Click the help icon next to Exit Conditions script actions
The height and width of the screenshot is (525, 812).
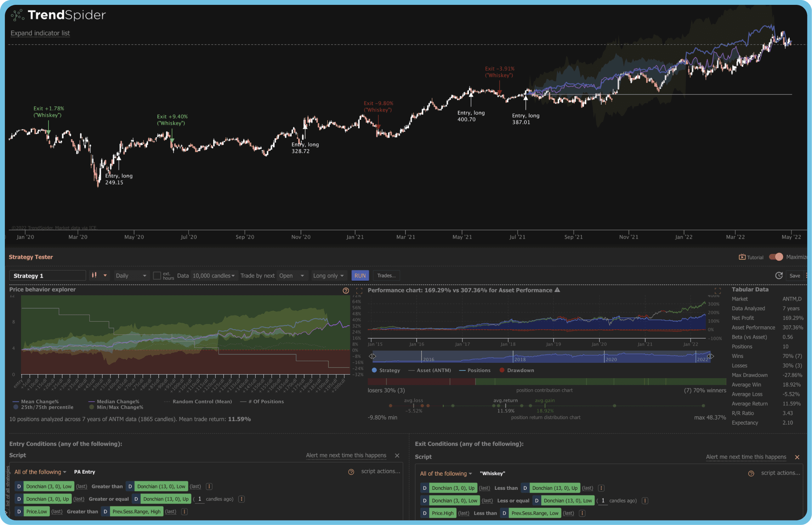pyautogui.click(x=751, y=473)
